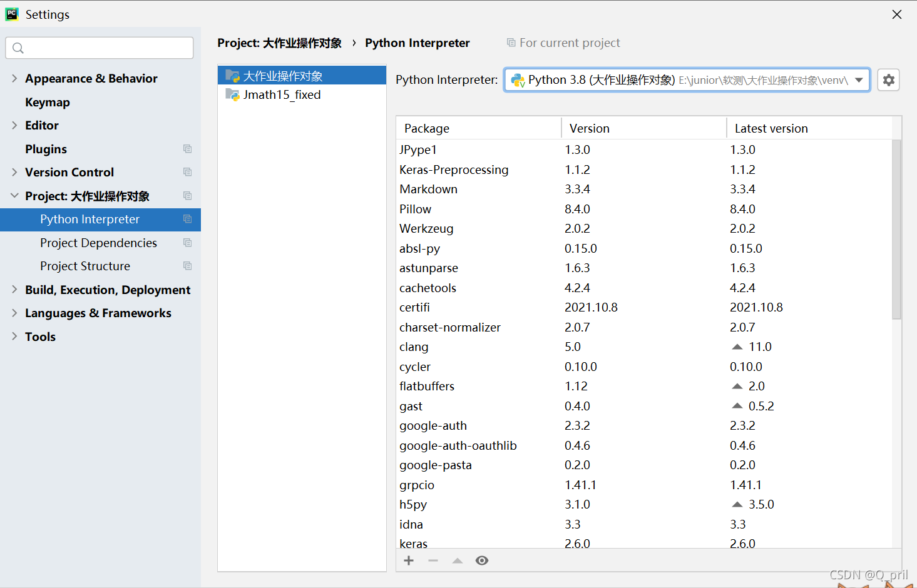Expand the Tools section
This screenshot has height=588, width=917.
(x=14, y=337)
